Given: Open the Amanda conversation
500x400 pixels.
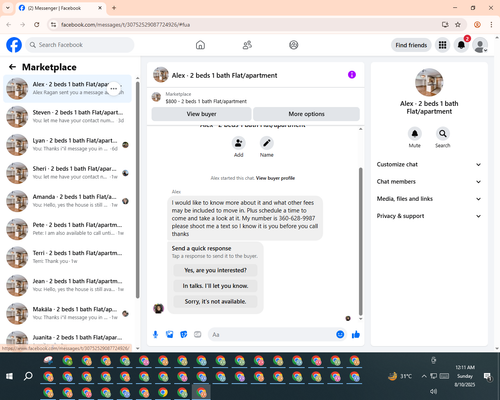Looking at the screenshot, I should pyautogui.click(x=67, y=201).
